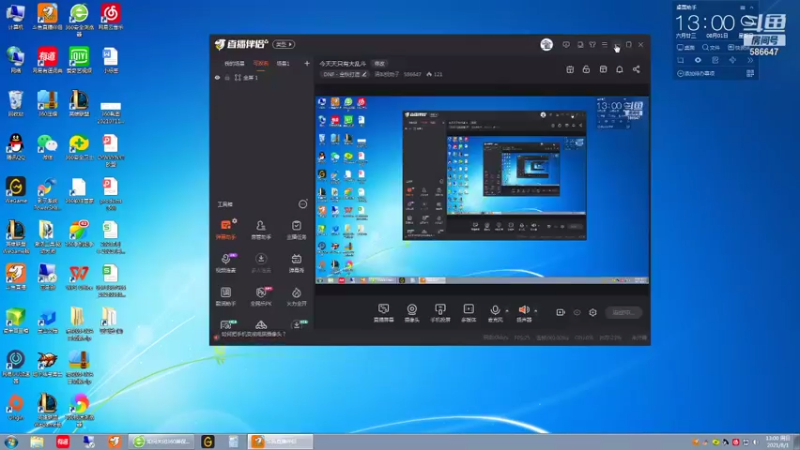Screen dimensions: 800x450
Task: Expand speaker options arrow
Action: click(536, 310)
